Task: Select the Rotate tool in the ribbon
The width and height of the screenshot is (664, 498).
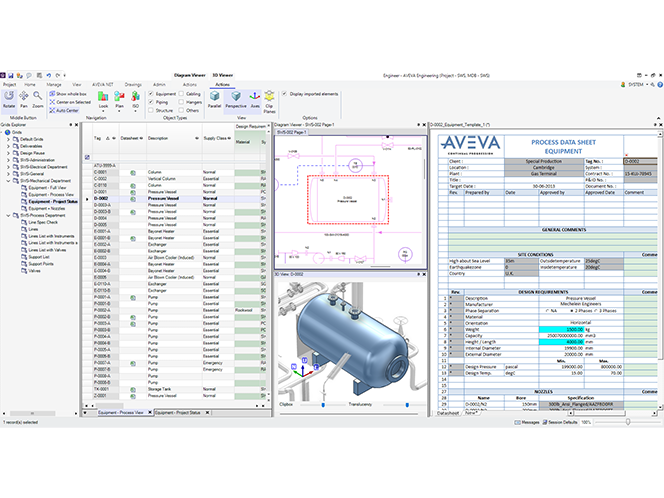Action: [x=9, y=99]
